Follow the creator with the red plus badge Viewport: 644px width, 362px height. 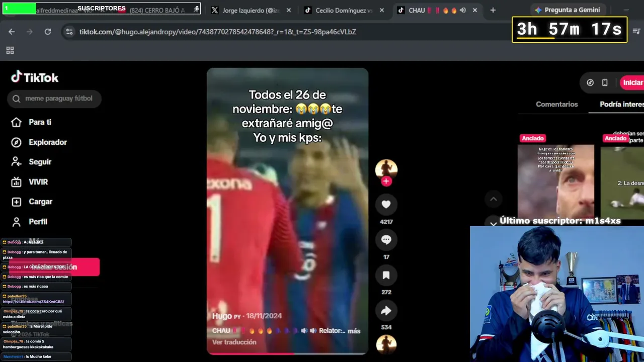click(386, 181)
